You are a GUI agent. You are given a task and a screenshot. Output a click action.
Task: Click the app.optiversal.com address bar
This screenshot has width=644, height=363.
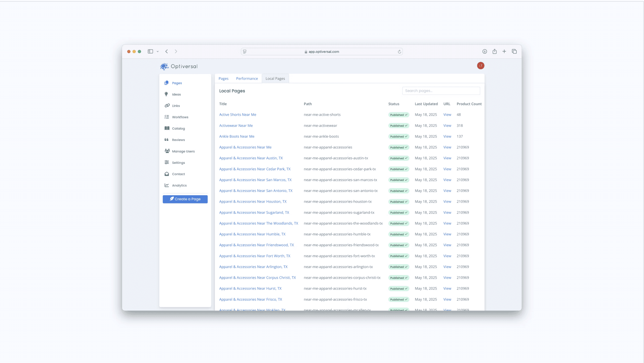click(x=322, y=52)
